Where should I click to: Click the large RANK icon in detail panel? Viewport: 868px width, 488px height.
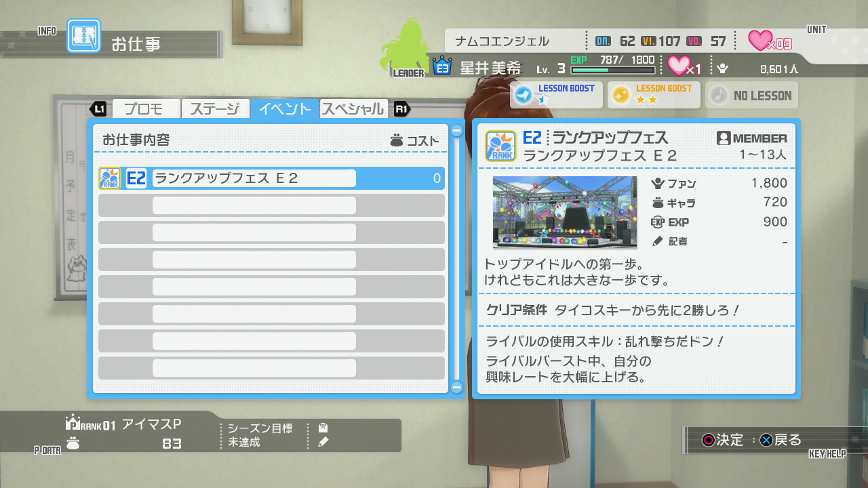click(501, 146)
